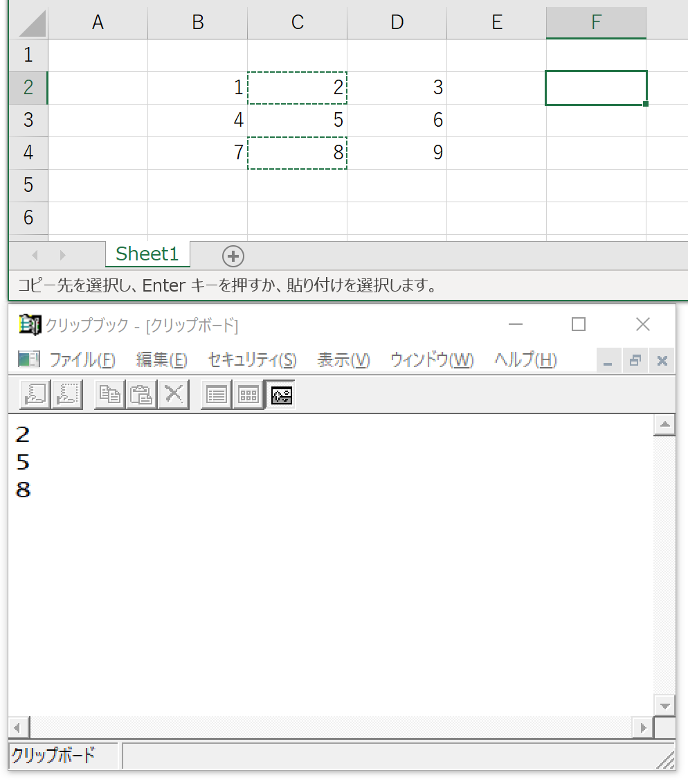688x784 pixels.
Task: Select column A header
Action: point(98,22)
